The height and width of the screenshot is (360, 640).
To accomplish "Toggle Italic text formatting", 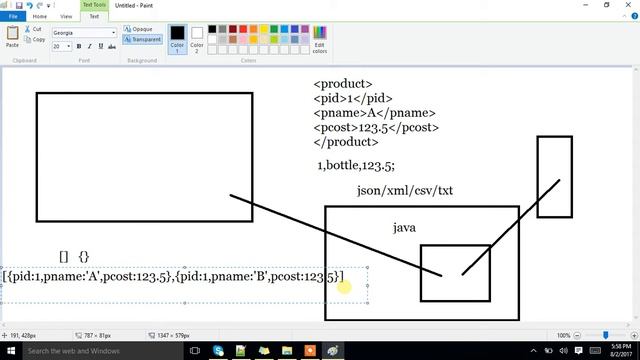I will (x=89, y=47).
